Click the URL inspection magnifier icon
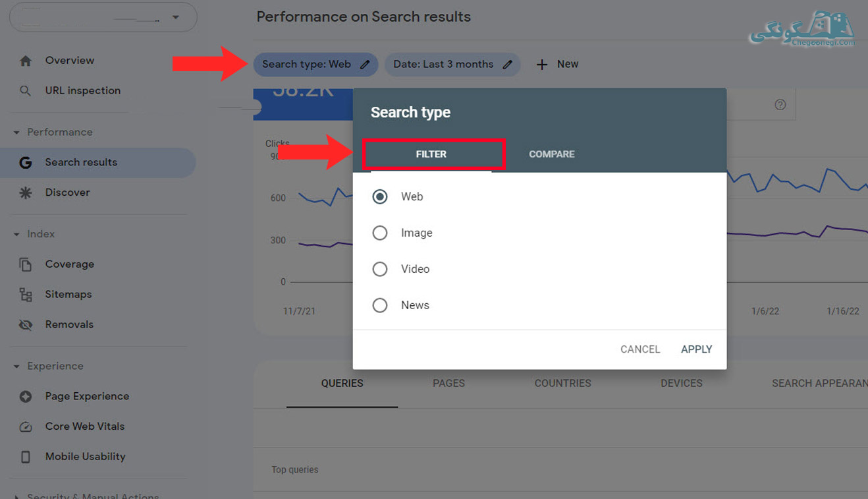The height and width of the screenshot is (499, 868). pyautogui.click(x=26, y=91)
